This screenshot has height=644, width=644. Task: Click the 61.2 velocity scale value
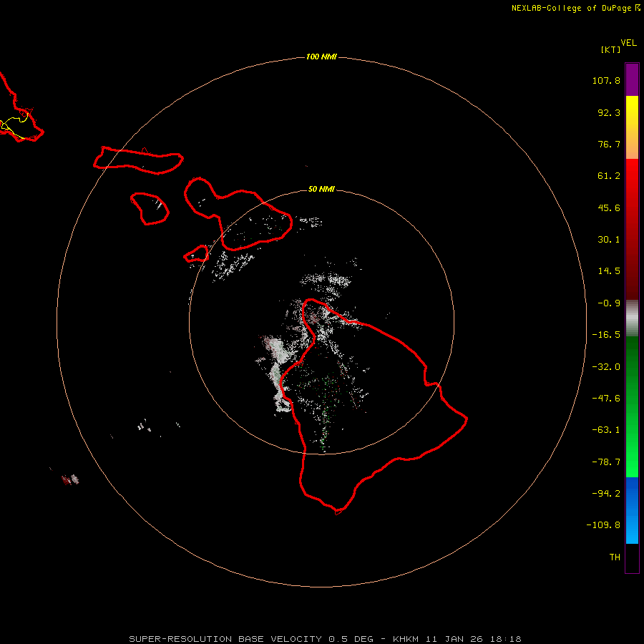coord(609,176)
